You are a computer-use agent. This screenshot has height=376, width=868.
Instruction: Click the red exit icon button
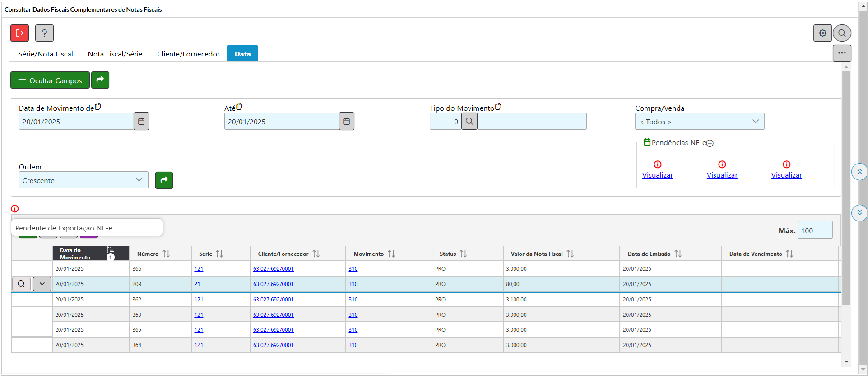tap(20, 33)
